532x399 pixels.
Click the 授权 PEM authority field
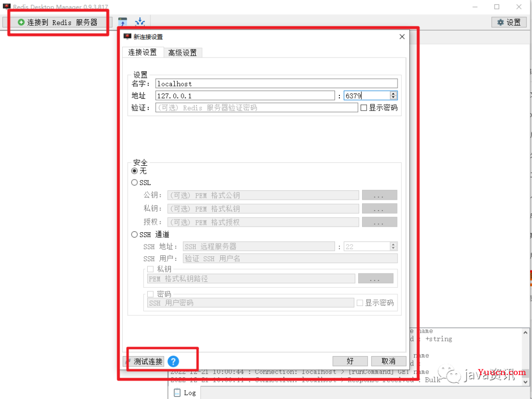[x=263, y=222]
